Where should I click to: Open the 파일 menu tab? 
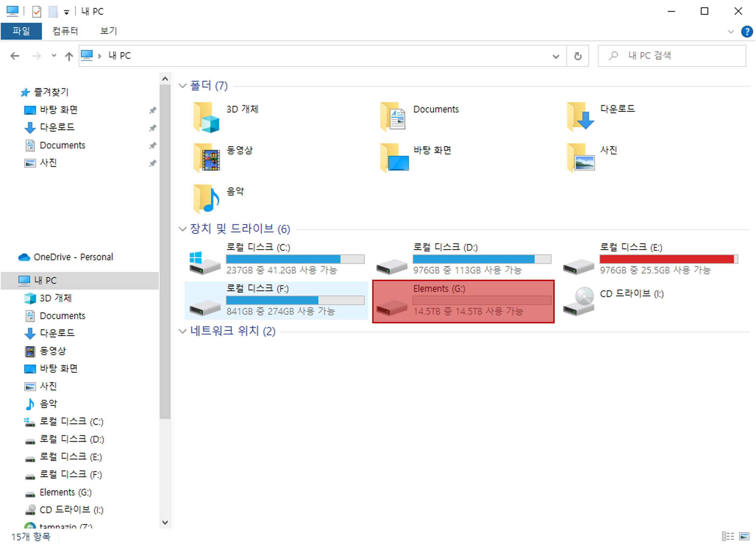click(21, 31)
